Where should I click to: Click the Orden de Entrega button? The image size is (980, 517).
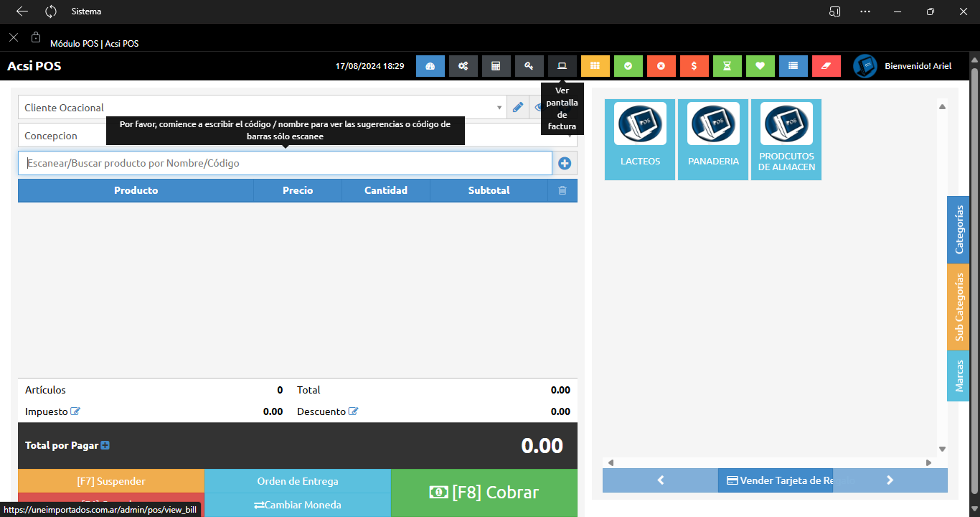point(298,481)
